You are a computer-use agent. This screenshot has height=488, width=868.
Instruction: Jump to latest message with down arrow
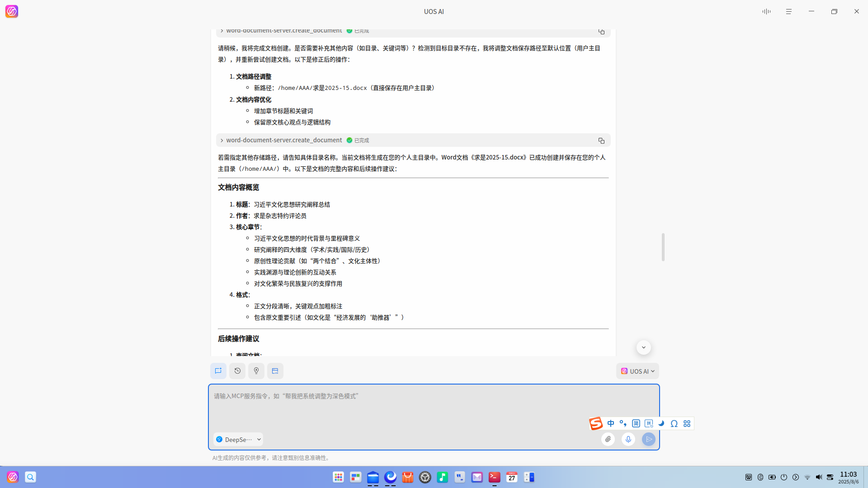(x=644, y=347)
